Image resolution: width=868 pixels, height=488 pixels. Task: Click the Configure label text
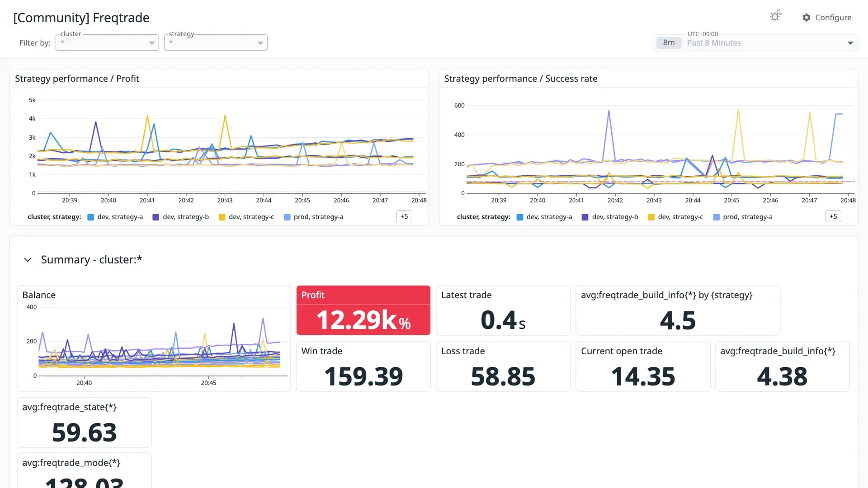coord(833,17)
